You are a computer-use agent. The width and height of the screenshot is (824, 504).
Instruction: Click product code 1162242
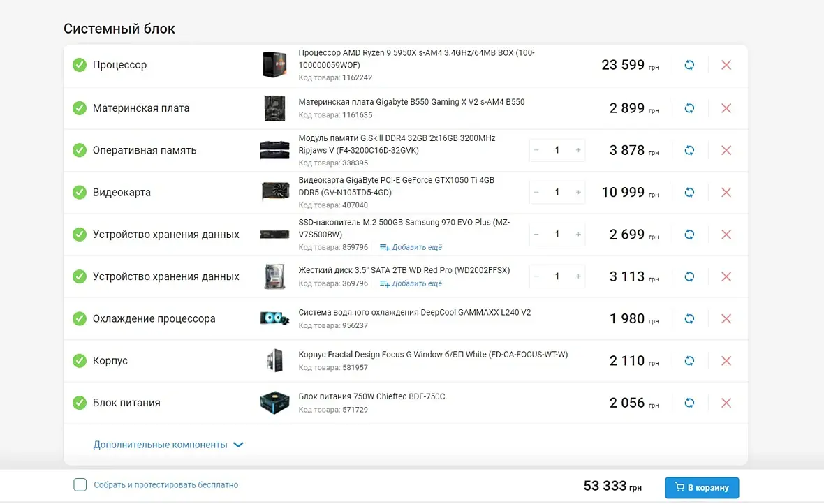click(x=358, y=77)
